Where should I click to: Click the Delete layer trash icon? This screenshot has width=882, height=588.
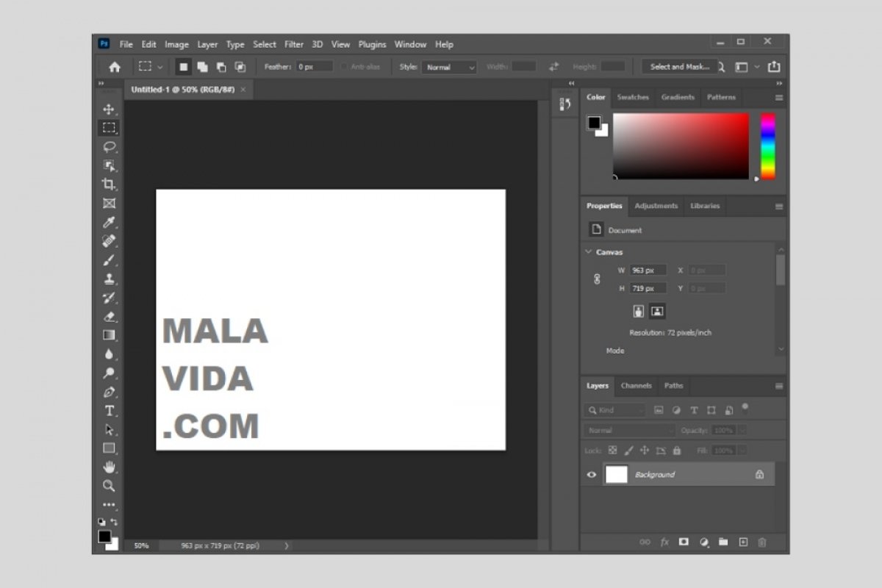tap(762, 542)
